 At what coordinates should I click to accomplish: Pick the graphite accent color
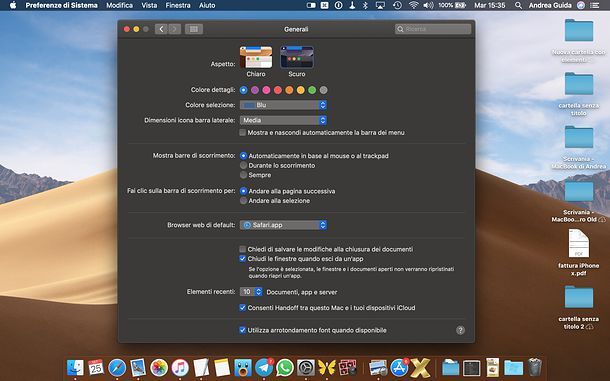pos(323,90)
